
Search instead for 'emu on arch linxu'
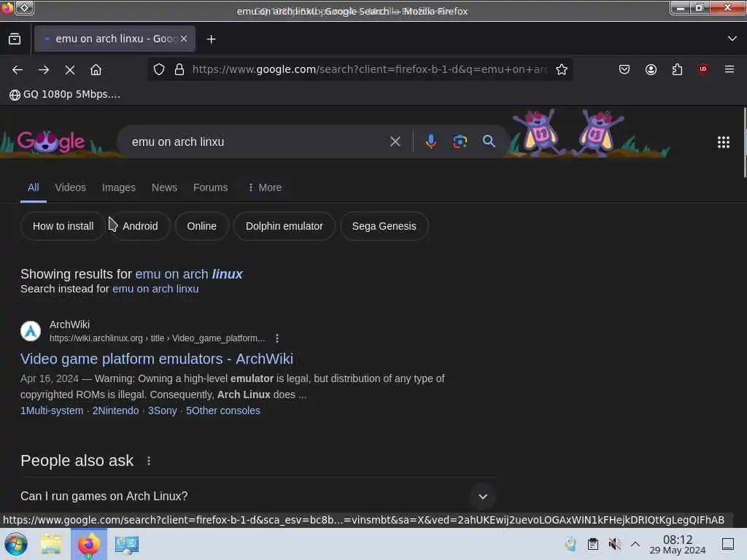[156, 289]
